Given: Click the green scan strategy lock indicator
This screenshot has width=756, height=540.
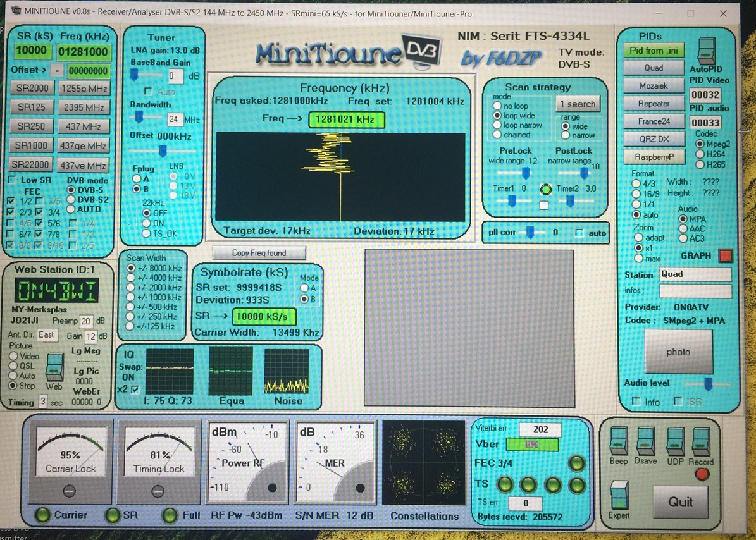Looking at the screenshot, I should pos(546,189).
